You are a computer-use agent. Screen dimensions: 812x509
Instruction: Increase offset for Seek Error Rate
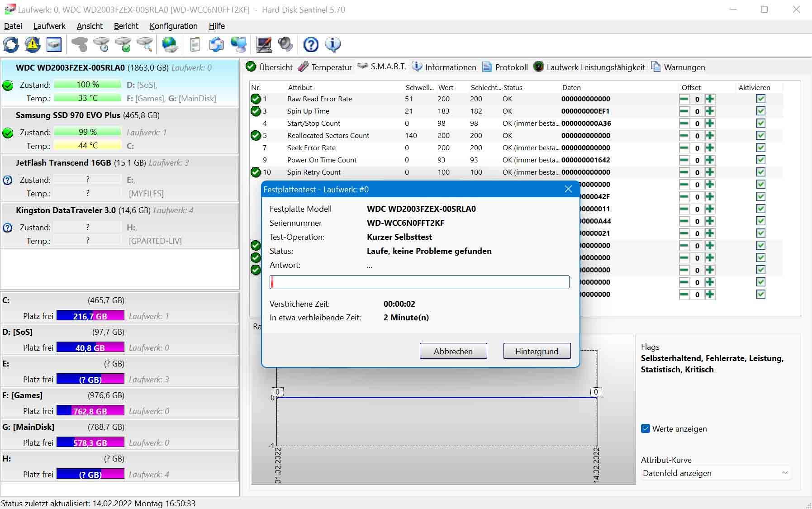point(710,148)
